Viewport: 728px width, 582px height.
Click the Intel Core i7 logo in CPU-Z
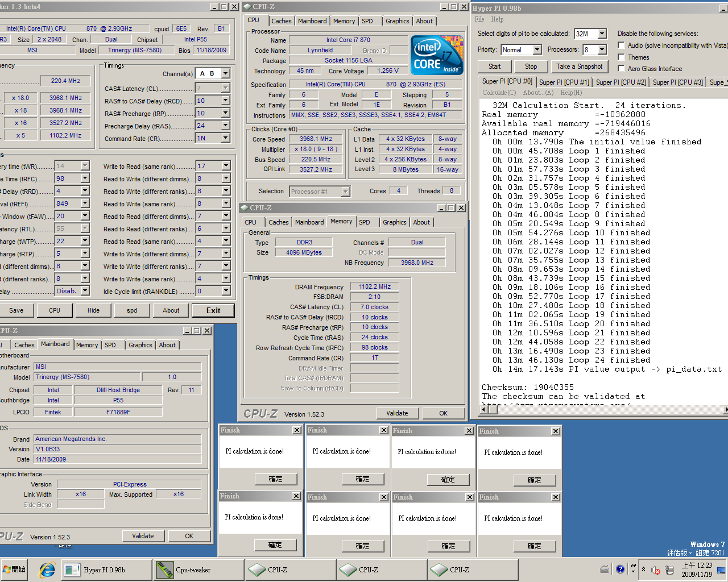[x=437, y=55]
